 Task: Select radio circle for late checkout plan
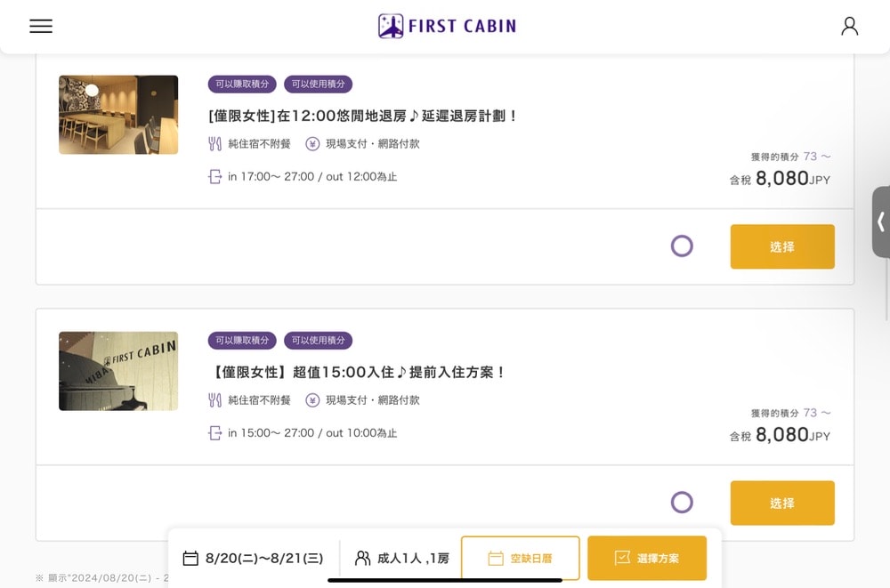pos(682,246)
